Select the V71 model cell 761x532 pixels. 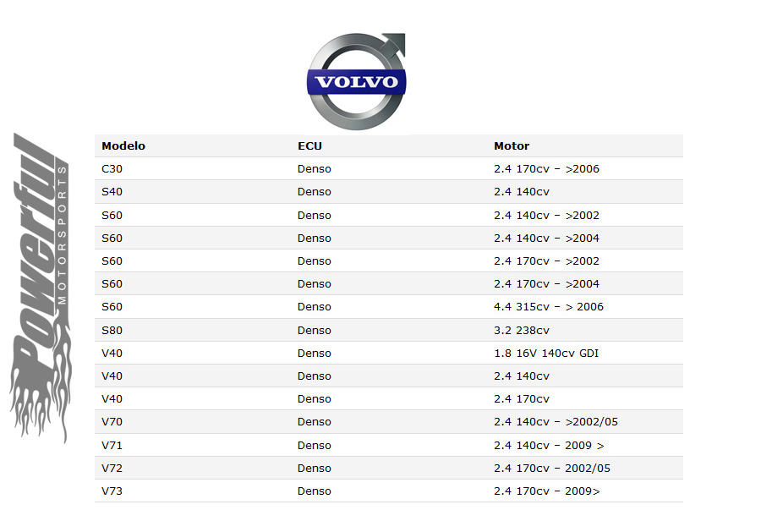pos(112,446)
